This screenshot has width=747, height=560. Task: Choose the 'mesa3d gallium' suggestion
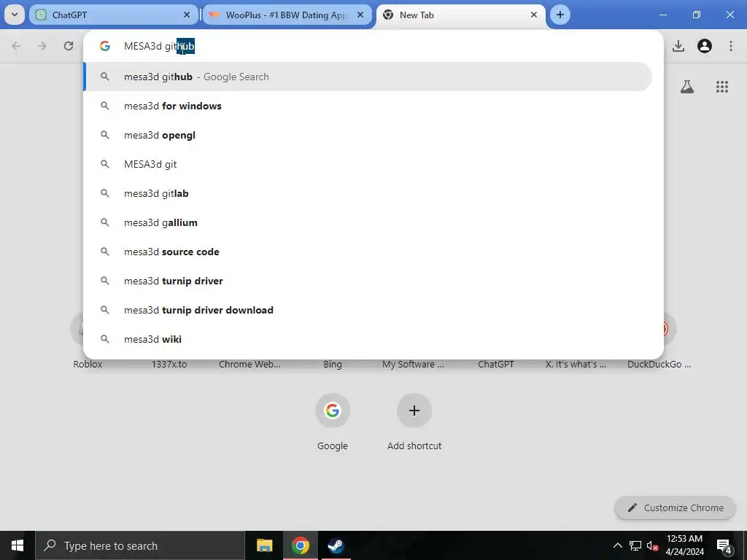[x=368, y=222]
